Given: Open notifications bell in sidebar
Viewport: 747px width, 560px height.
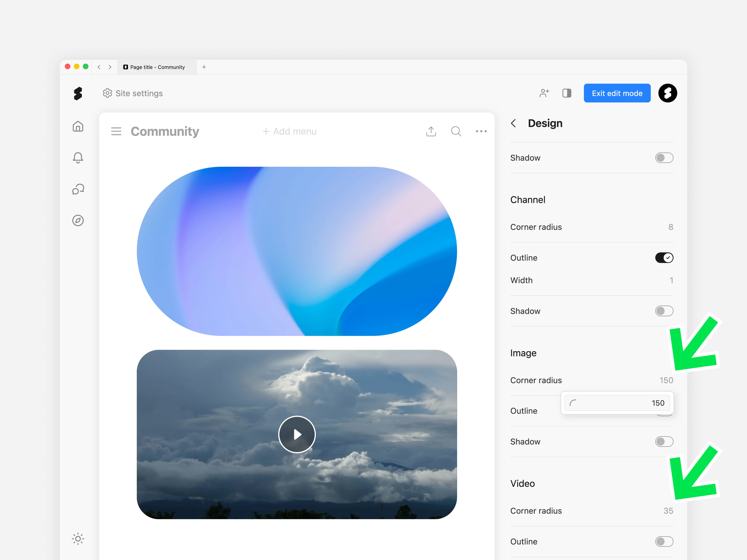Looking at the screenshot, I should [78, 157].
